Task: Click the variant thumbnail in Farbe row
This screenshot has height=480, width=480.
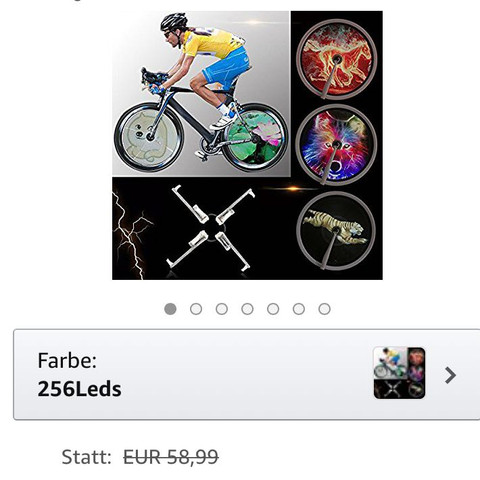Action: tap(399, 373)
